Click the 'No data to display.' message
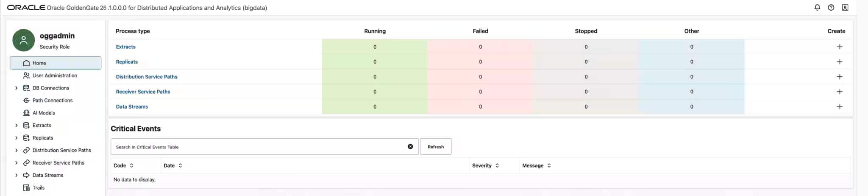 tap(134, 179)
